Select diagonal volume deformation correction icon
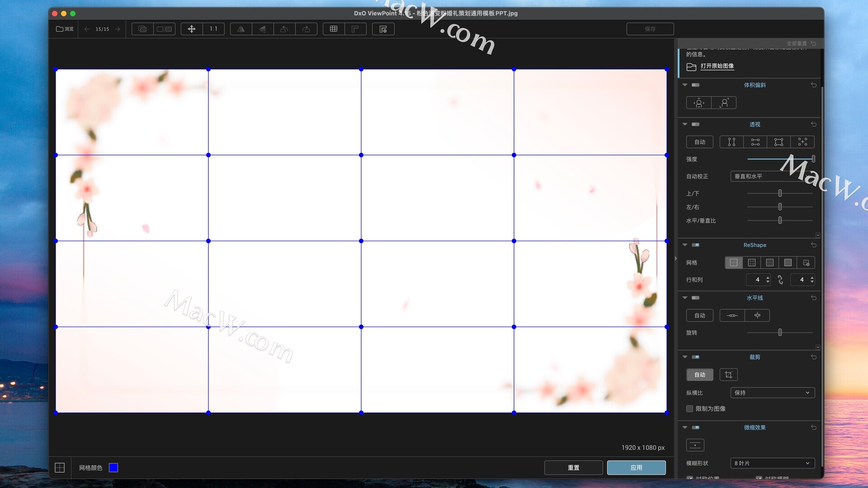The image size is (868, 488). 724,103
